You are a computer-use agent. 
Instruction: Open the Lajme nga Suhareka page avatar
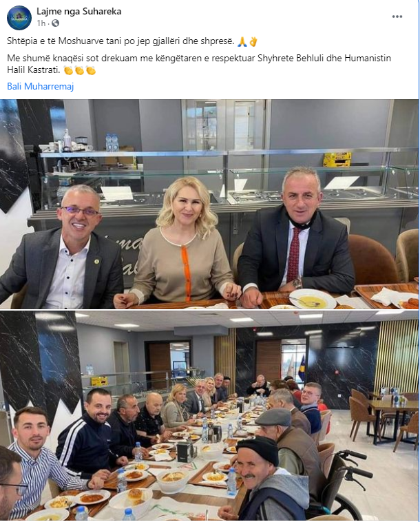(19, 18)
